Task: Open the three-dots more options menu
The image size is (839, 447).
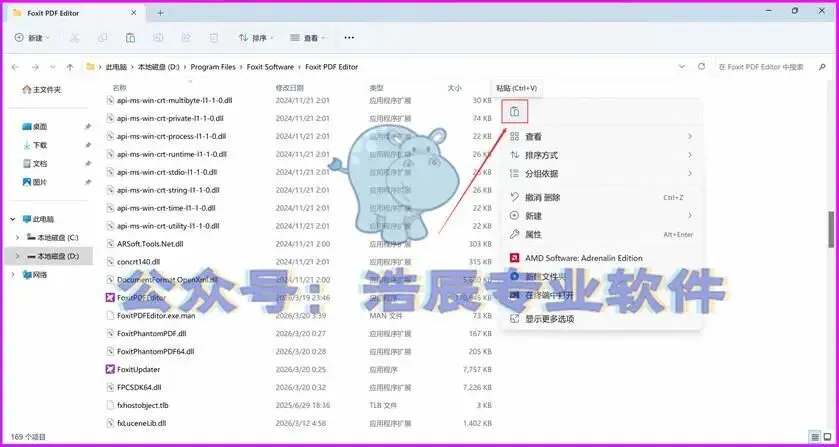Action: [349, 38]
